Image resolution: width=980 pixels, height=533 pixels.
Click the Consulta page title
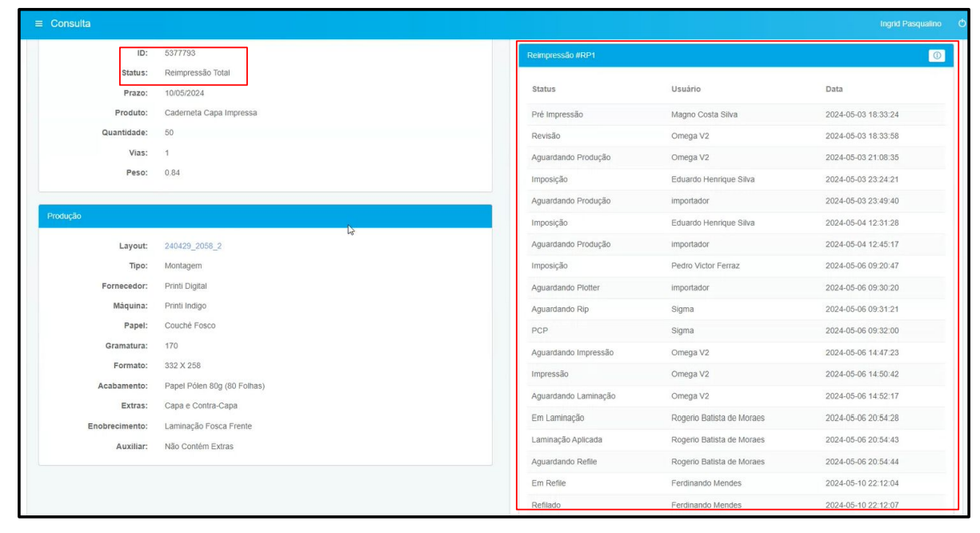click(x=70, y=23)
